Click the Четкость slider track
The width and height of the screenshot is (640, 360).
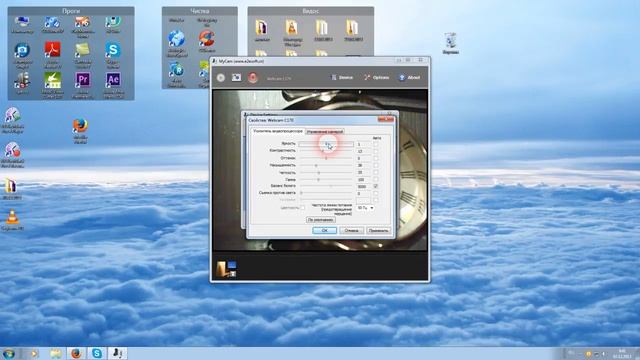pyautogui.click(x=326, y=173)
